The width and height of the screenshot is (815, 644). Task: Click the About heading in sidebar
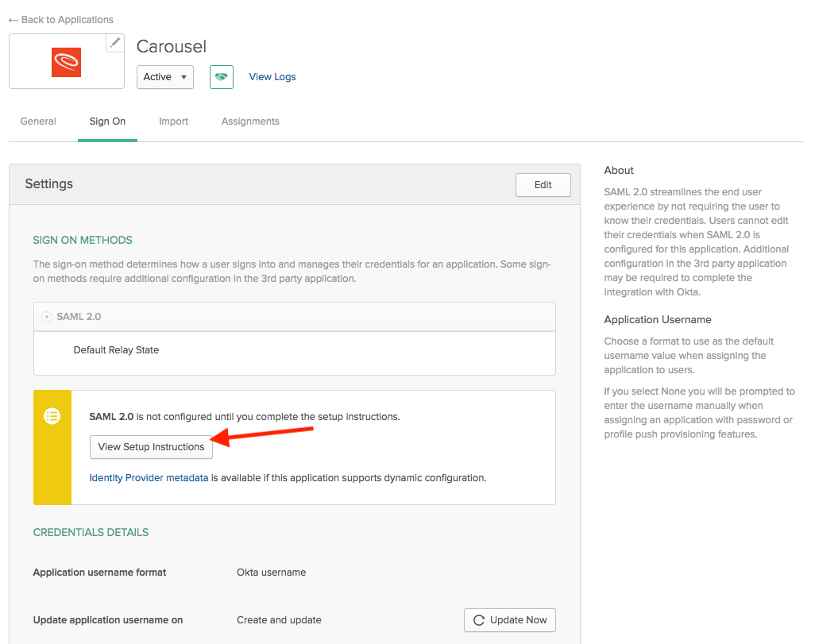tap(619, 171)
